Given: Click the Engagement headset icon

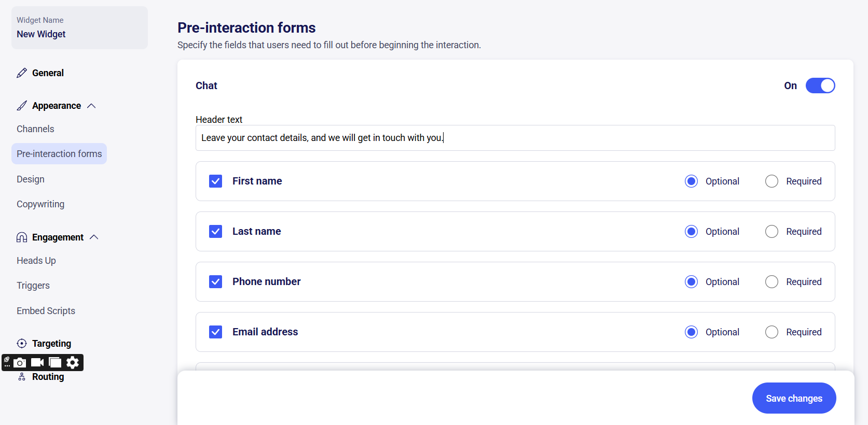Looking at the screenshot, I should click(x=22, y=237).
